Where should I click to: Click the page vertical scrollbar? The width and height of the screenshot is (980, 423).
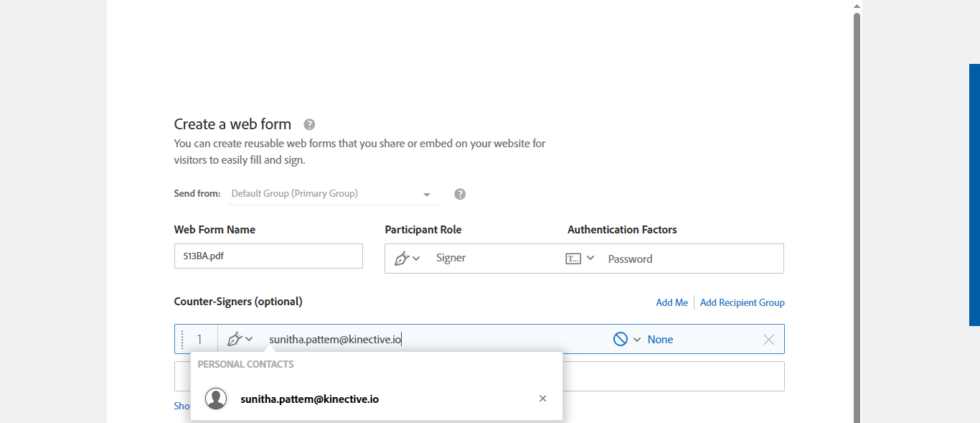(x=857, y=215)
